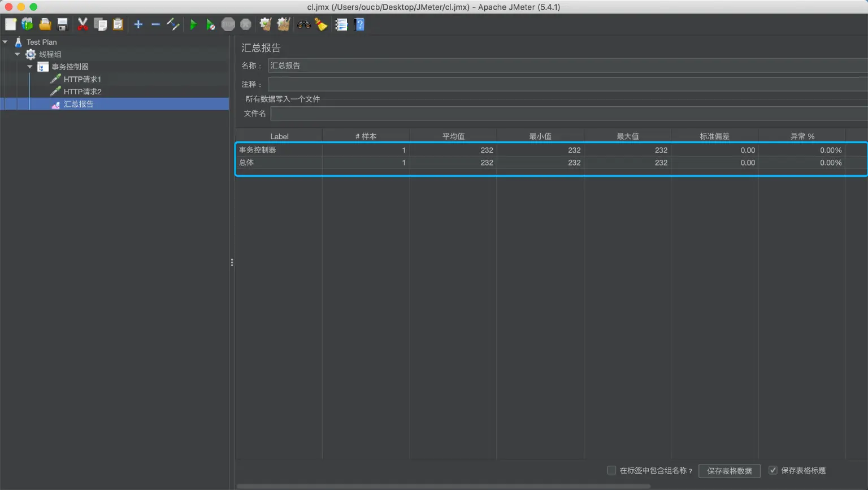Click the Cut scissors icon
This screenshot has height=490, width=868.
pyautogui.click(x=83, y=24)
